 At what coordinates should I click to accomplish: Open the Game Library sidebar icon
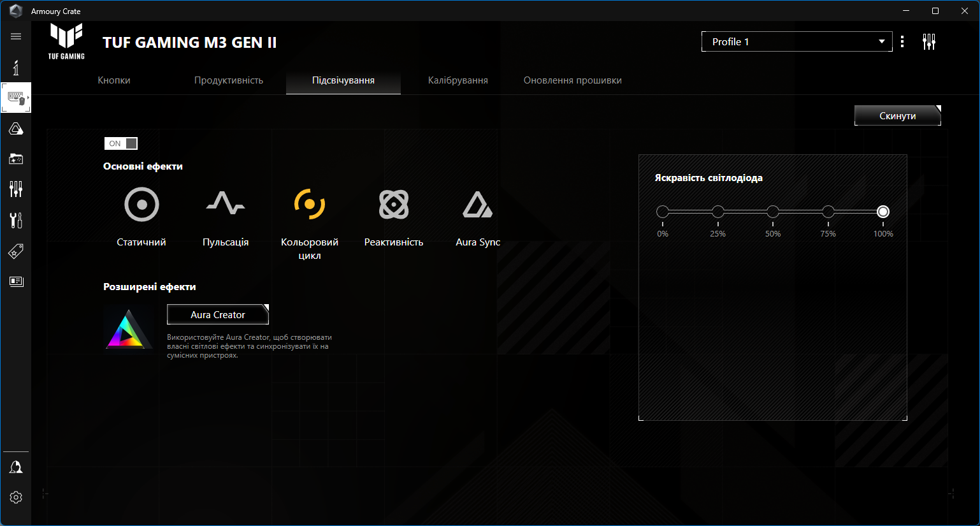click(x=16, y=159)
